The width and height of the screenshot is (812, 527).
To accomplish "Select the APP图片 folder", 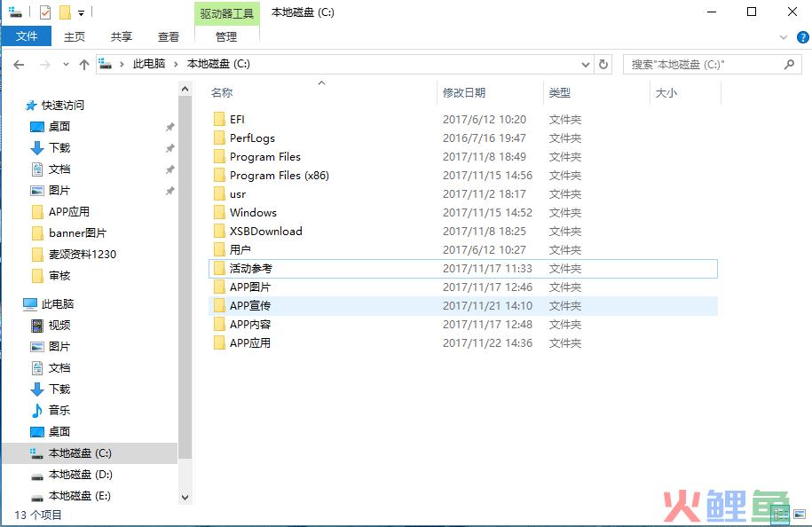I will pyautogui.click(x=250, y=287).
